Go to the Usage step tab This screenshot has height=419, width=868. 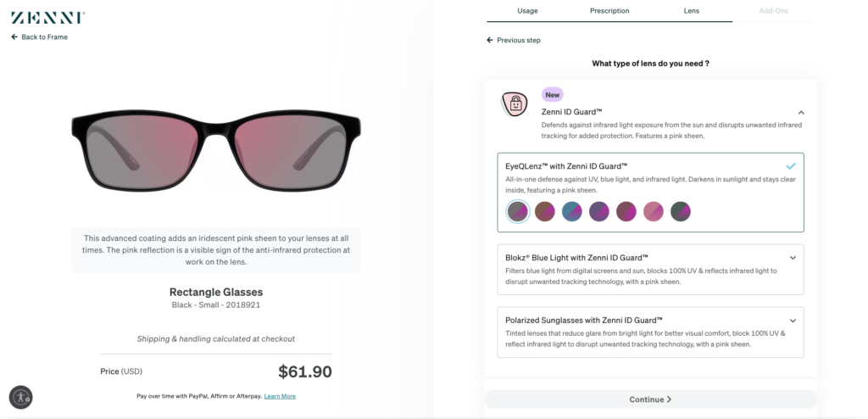pyautogui.click(x=527, y=11)
